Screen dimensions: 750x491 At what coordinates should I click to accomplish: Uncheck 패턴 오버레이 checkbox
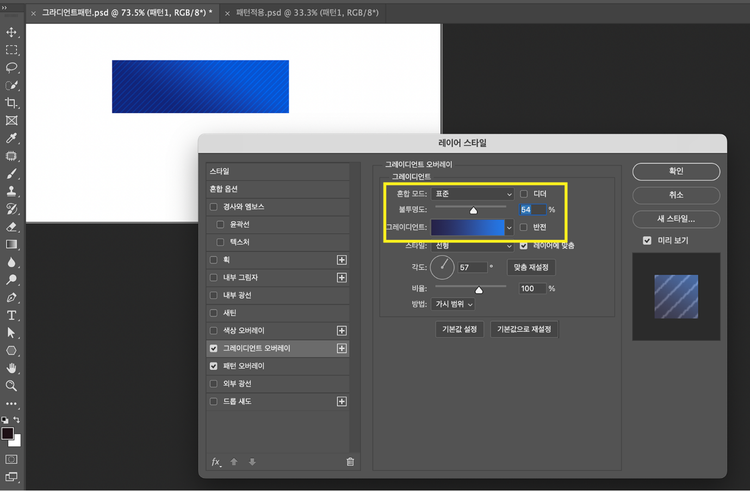point(213,366)
